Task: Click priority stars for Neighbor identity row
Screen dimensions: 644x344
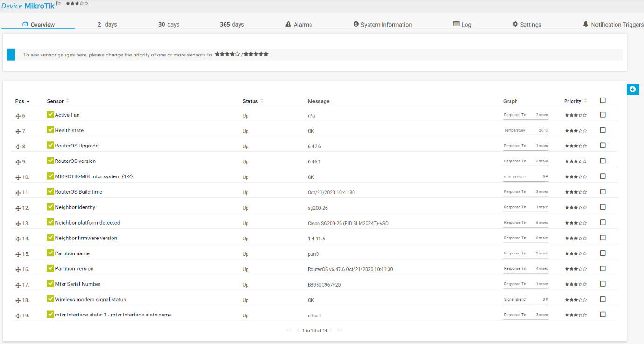Action: coord(575,208)
